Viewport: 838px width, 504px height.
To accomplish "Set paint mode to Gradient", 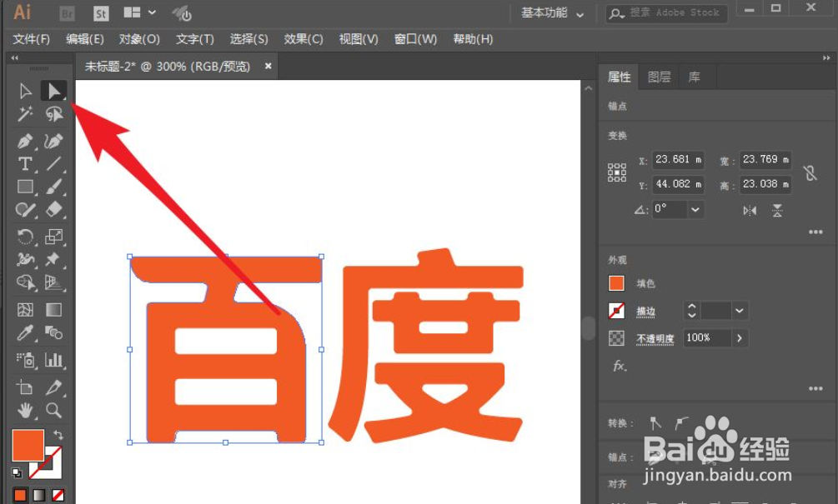I will (x=39, y=496).
